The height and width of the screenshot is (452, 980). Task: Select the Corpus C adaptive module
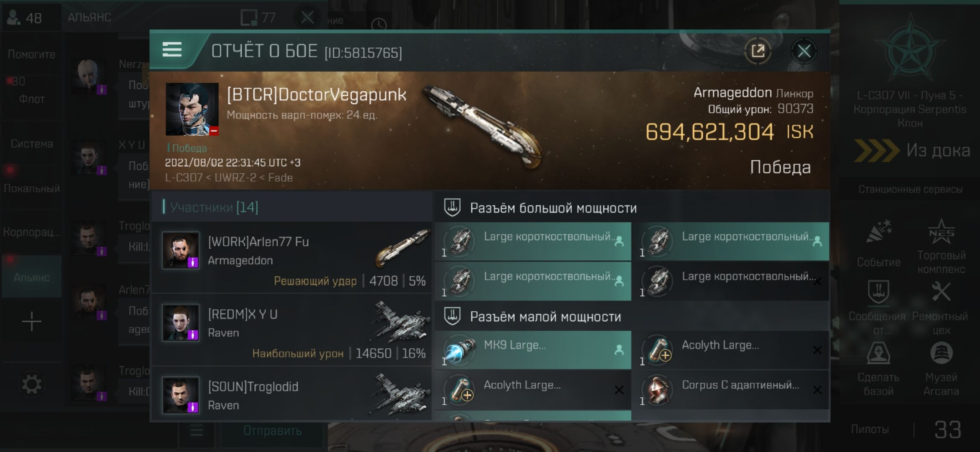[x=731, y=390]
